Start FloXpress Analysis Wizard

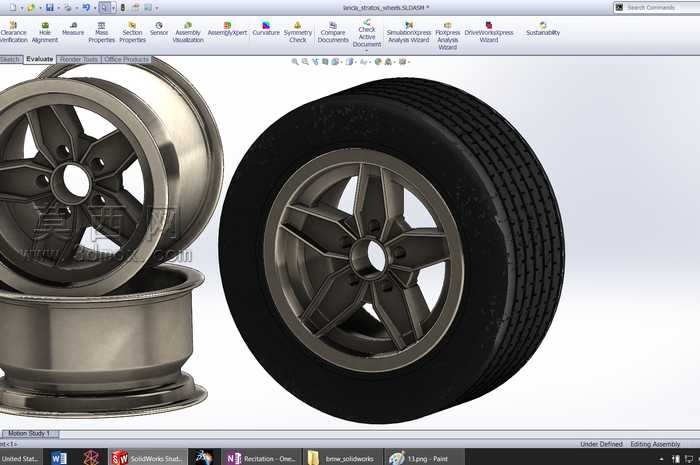tap(447, 36)
